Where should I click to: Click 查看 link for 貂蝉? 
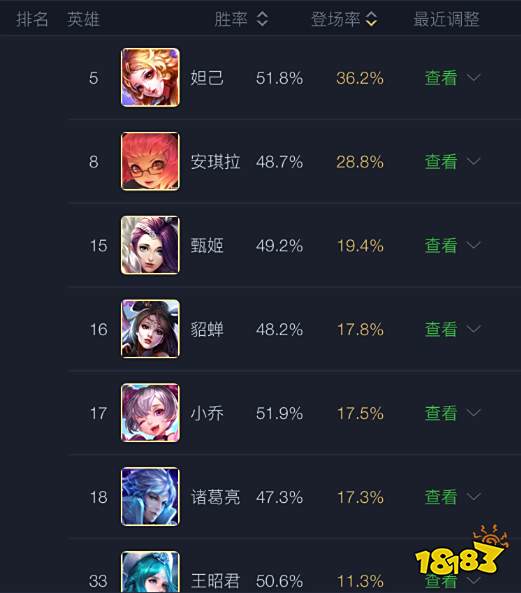point(441,329)
